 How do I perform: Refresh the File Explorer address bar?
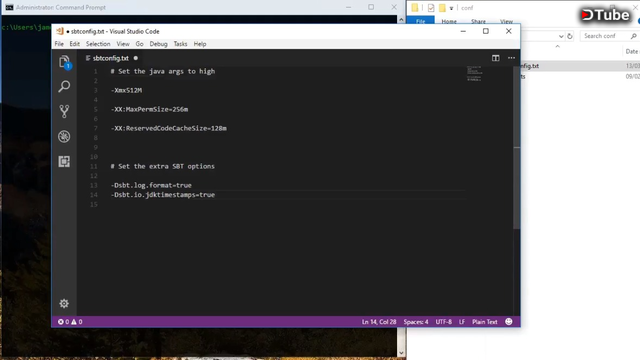[570, 36]
